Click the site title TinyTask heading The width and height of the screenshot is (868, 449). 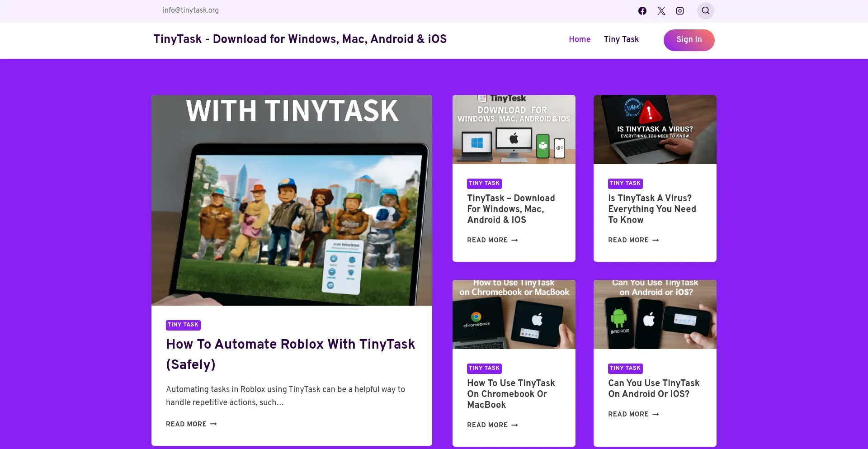coord(300,39)
